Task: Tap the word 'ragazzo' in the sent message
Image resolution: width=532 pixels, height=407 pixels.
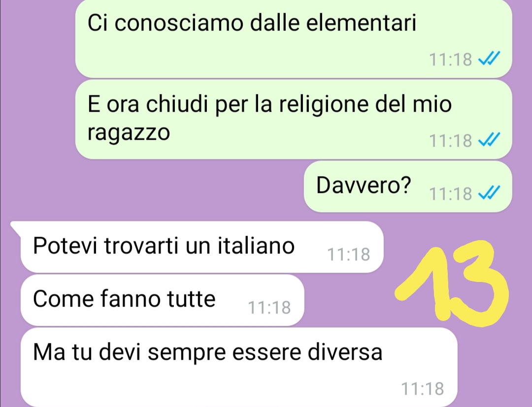Action: point(129,133)
